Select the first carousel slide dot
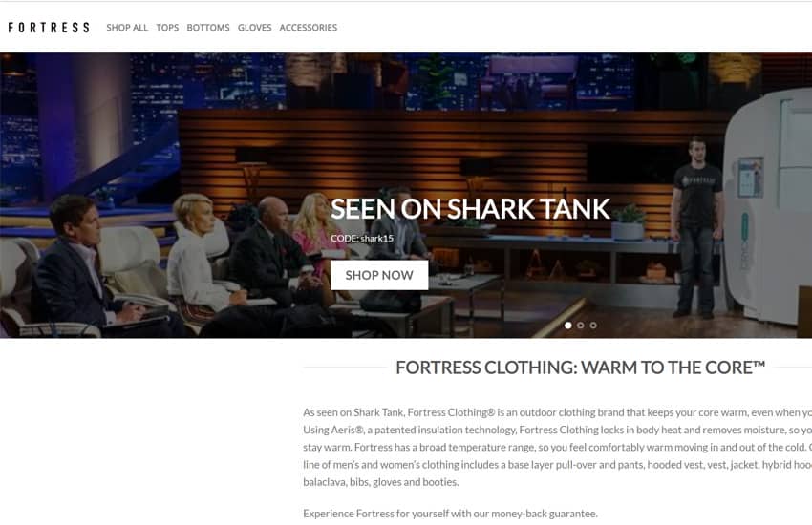 coord(568,325)
